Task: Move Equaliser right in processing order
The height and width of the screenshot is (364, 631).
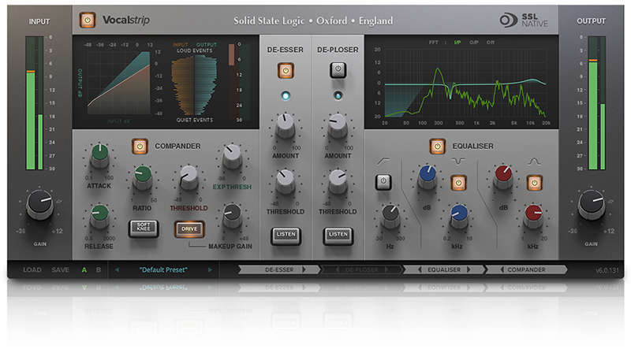Action: [x=469, y=269]
